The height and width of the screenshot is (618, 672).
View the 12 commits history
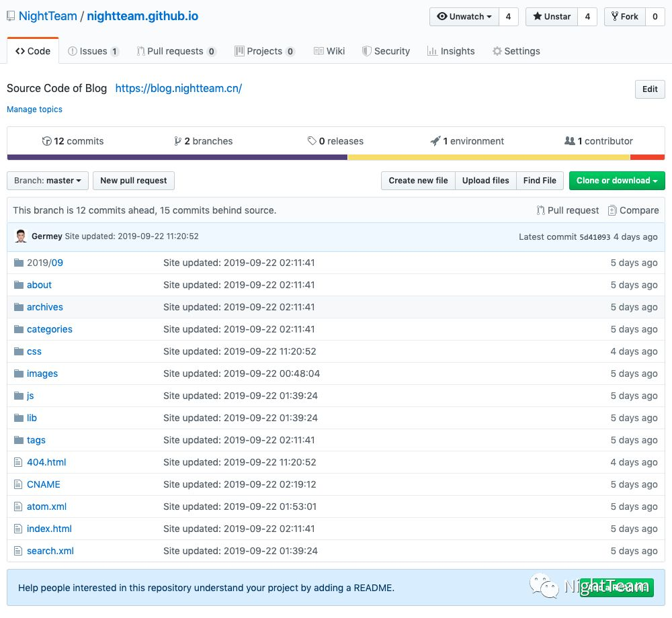click(x=73, y=141)
